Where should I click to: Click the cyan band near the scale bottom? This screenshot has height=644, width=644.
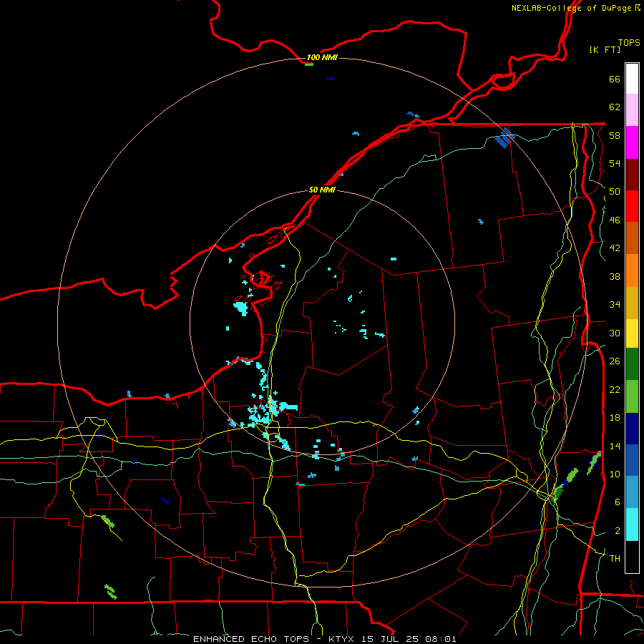(632, 525)
